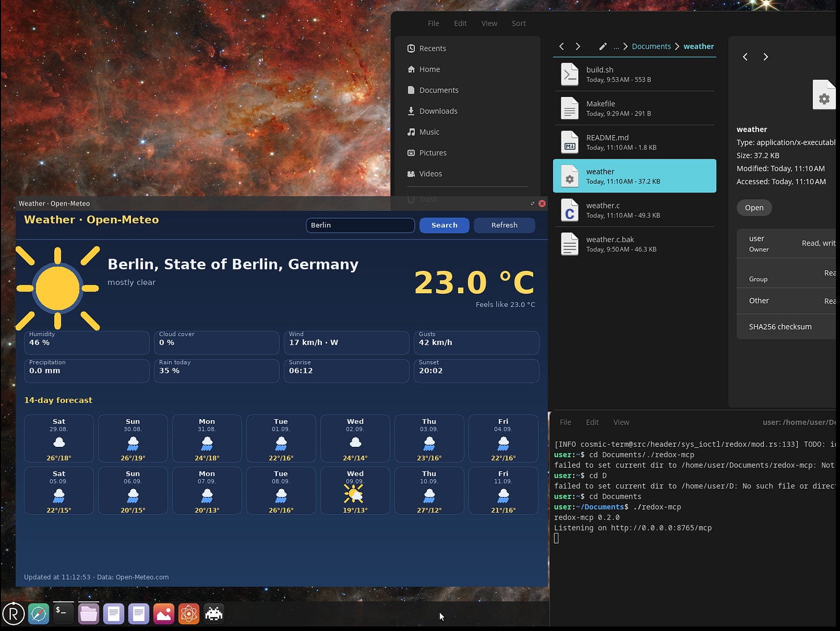Screen dimensions: 840x631
Task: Click the Wind 17 km/h · W card
Action: pyautogui.click(x=346, y=343)
